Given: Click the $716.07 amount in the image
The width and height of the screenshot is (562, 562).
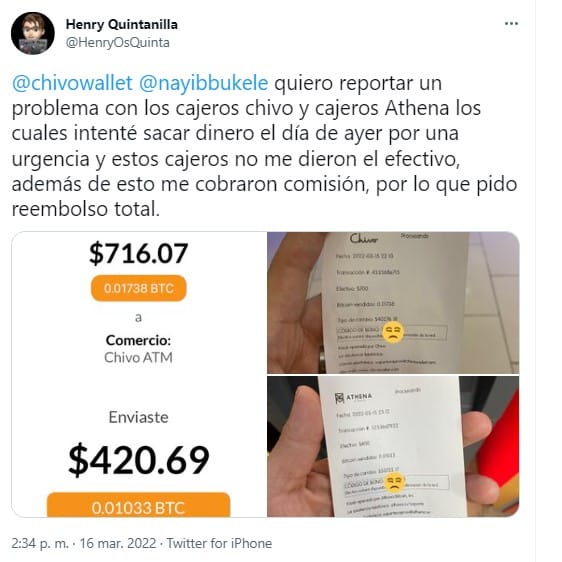Looking at the screenshot, I should coord(139,253).
